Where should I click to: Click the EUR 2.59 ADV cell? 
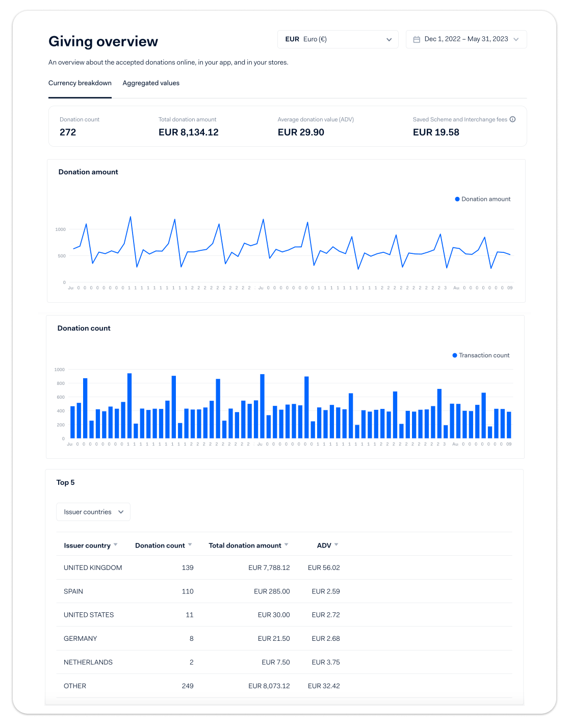[326, 591]
